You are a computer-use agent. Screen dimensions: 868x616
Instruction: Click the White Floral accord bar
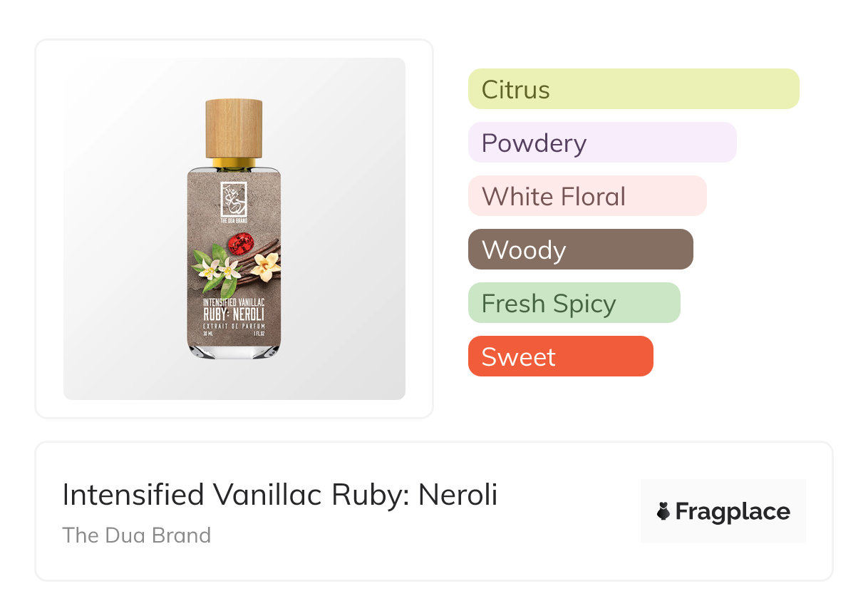[x=587, y=196]
